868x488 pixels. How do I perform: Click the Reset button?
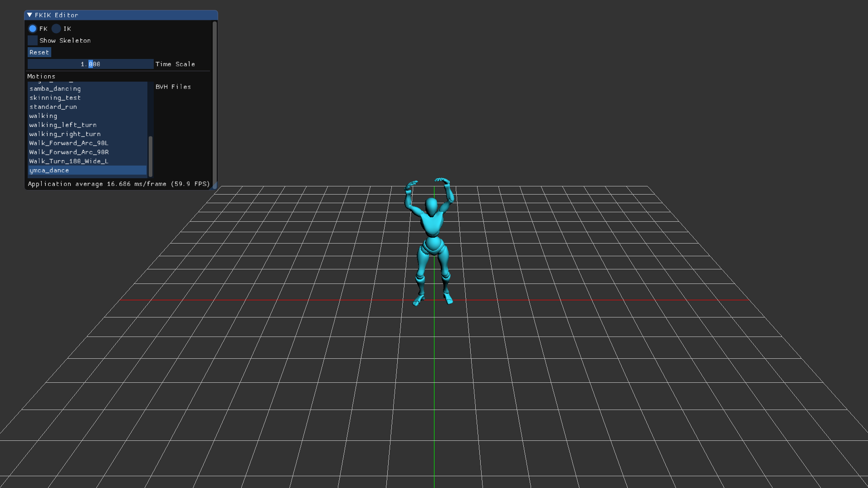39,52
